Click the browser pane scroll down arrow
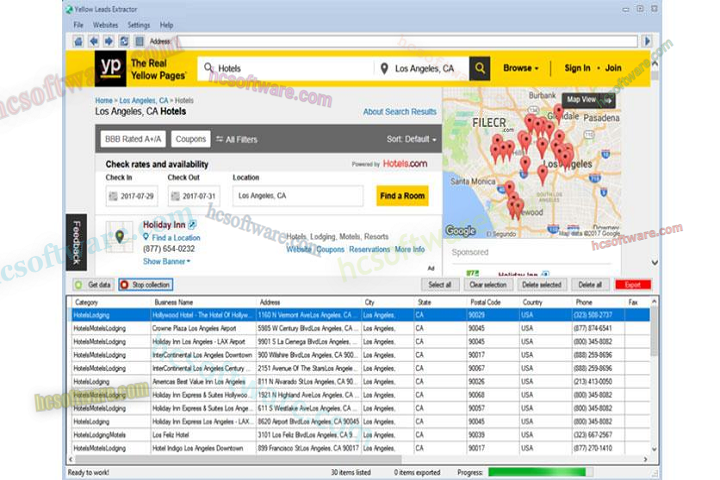The height and width of the screenshot is (480, 720). click(x=655, y=262)
